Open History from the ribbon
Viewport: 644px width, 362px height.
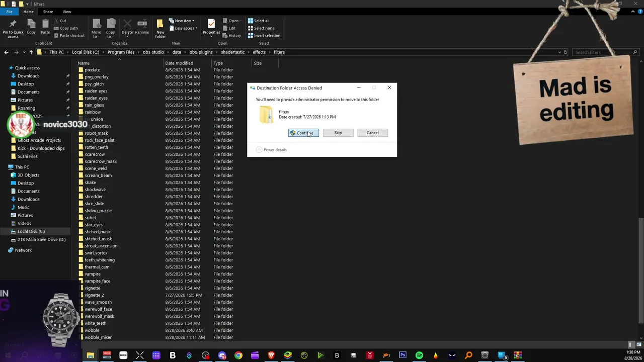(232, 36)
